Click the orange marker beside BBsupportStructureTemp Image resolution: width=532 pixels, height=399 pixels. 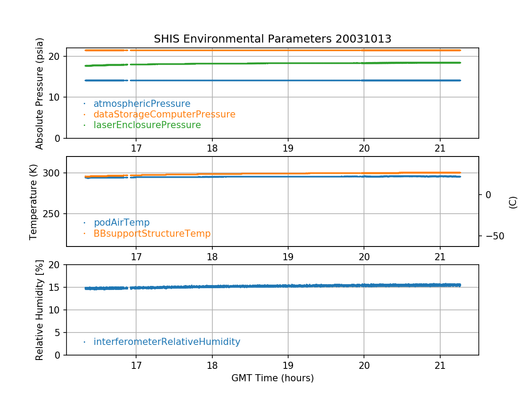84,233
